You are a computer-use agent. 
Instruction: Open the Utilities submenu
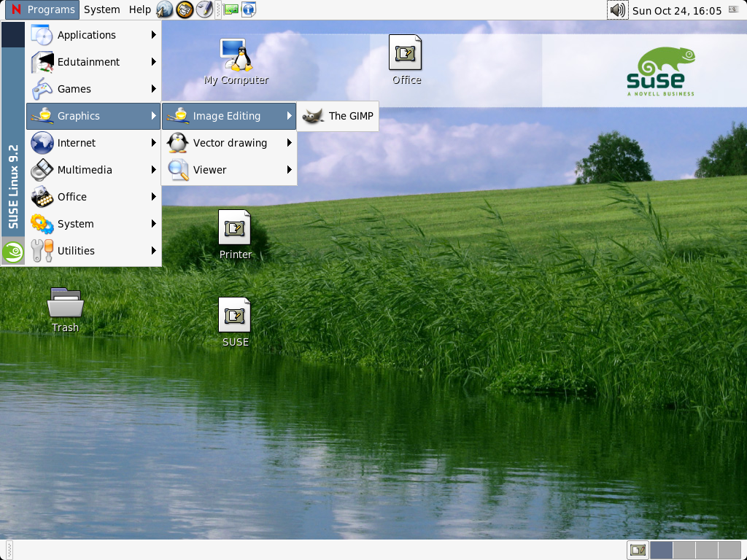tap(93, 251)
